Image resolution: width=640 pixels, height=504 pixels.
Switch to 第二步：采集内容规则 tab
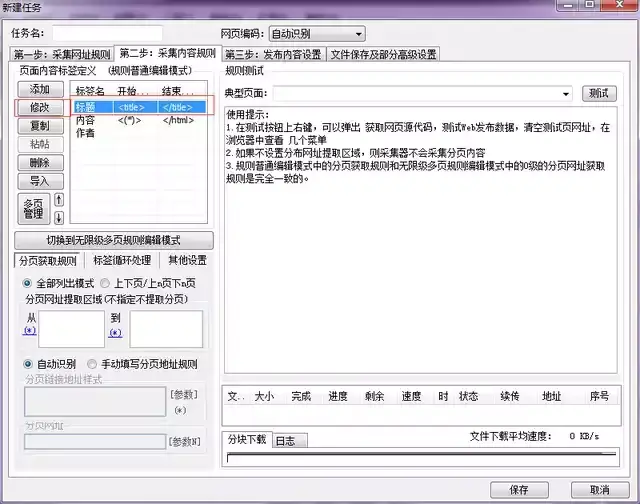click(168, 53)
